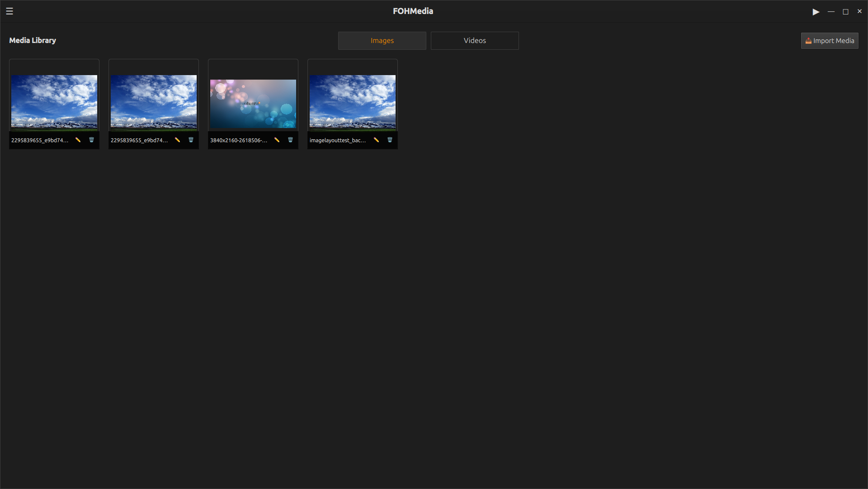The image size is (868, 489).
Task: Edit the imagelayouttest_bac image with pencil icon
Action: tap(376, 140)
